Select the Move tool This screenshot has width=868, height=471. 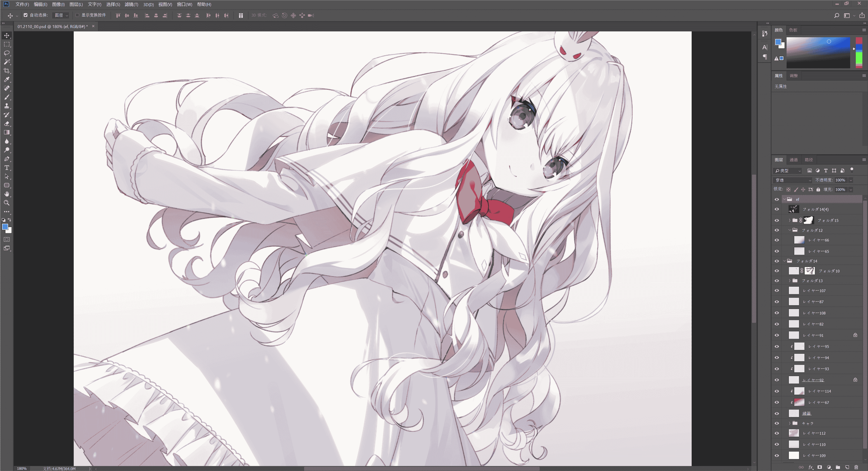pos(7,35)
